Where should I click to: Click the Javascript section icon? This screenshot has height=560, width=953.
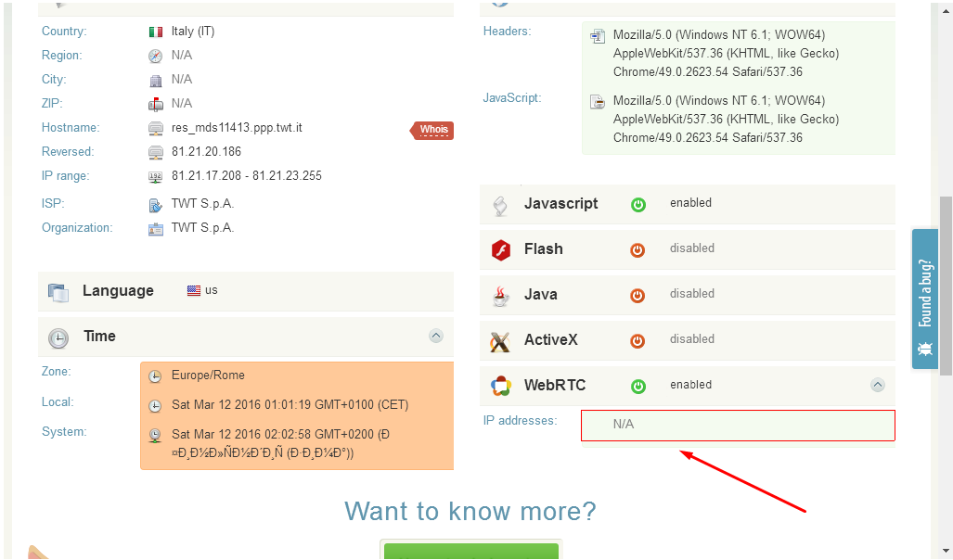coord(500,205)
